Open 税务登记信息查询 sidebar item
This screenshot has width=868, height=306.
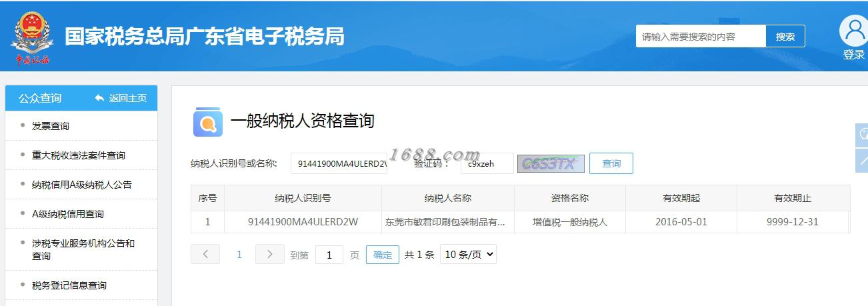click(69, 285)
